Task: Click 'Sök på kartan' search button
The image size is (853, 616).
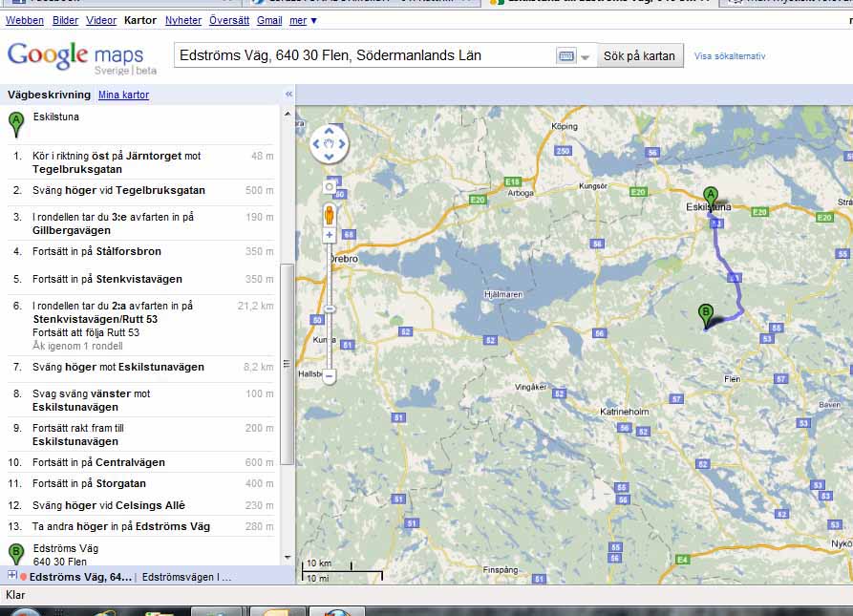Action: (x=639, y=56)
